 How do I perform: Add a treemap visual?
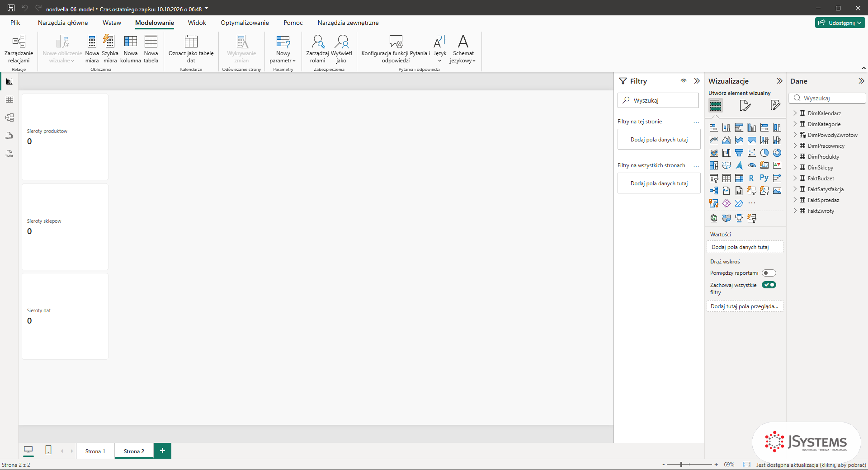[713, 165]
